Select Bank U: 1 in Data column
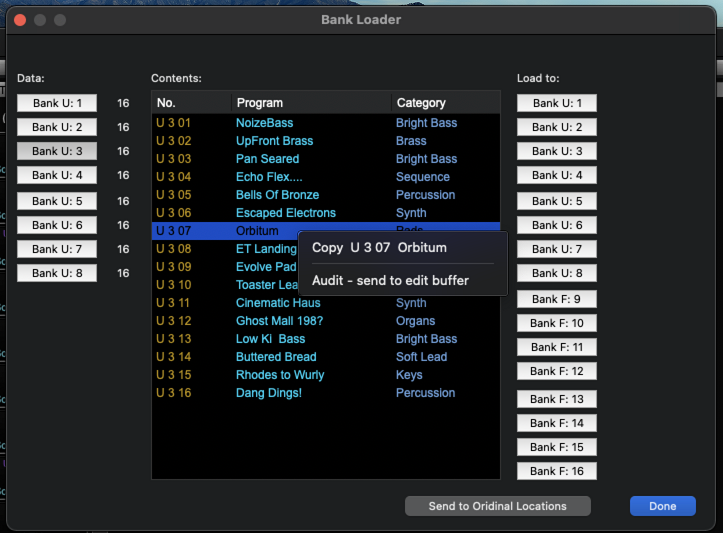723x533 pixels. (57, 103)
